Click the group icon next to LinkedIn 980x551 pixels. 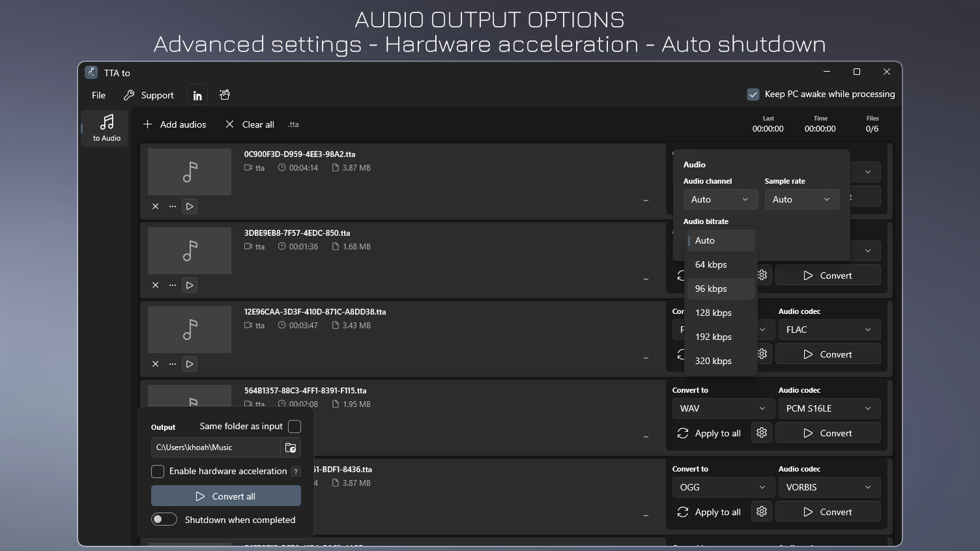pyautogui.click(x=225, y=95)
